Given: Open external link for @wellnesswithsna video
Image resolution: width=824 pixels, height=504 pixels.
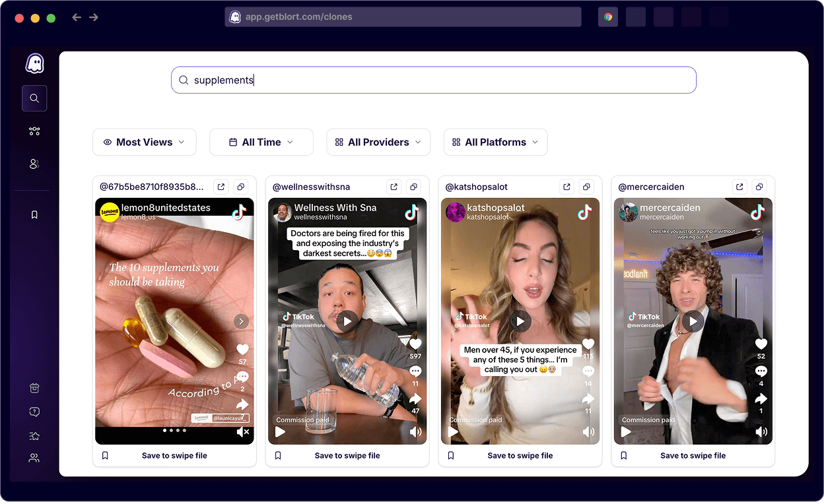Looking at the screenshot, I should tap(394, 187).
